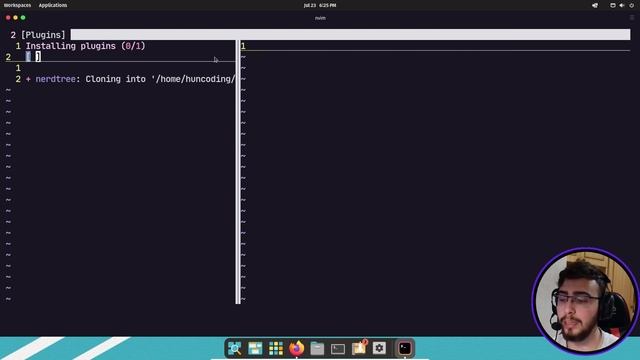Open the applications grid launcher in dock
This screenshot has height=360, width=640.
(x=276, y=348)
